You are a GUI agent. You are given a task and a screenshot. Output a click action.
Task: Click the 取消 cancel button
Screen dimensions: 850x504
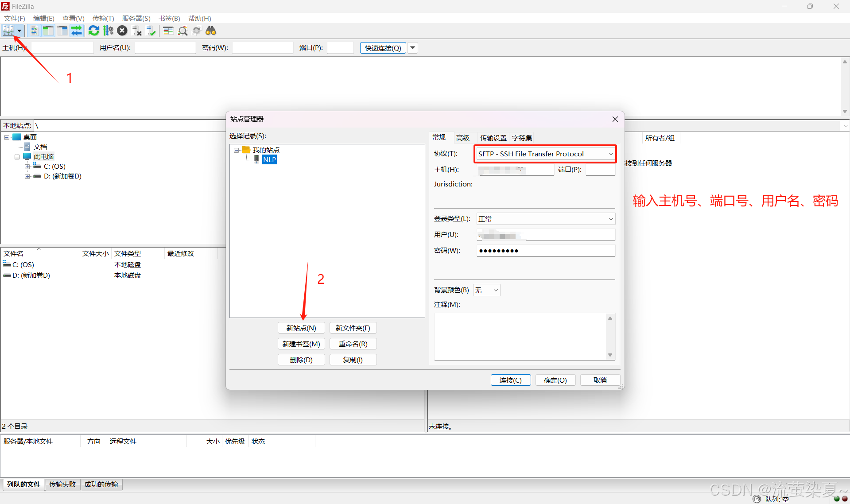point(600,380)
